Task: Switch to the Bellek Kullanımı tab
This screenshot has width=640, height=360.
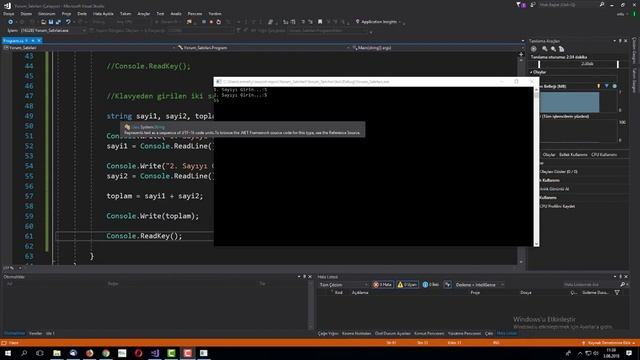Action: (x=573, y=155)
